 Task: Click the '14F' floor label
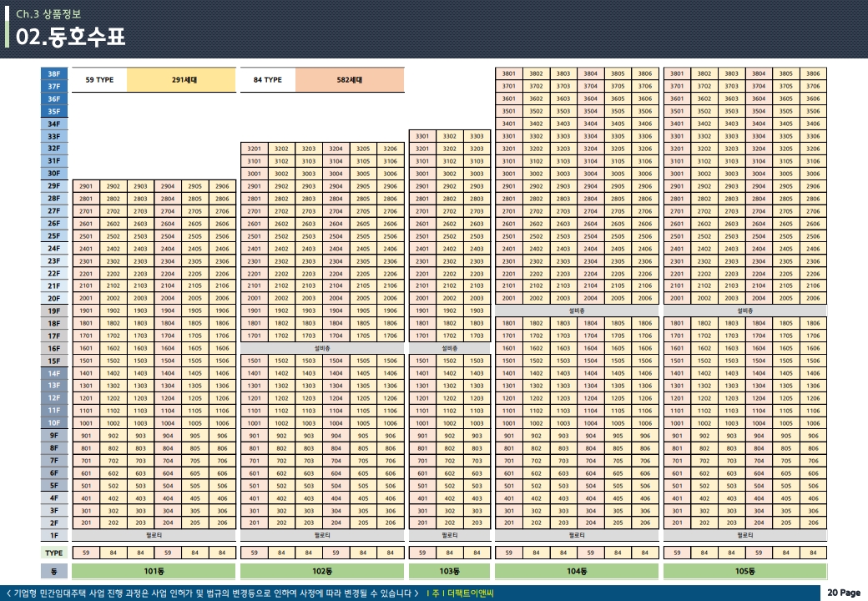[54, 373]
